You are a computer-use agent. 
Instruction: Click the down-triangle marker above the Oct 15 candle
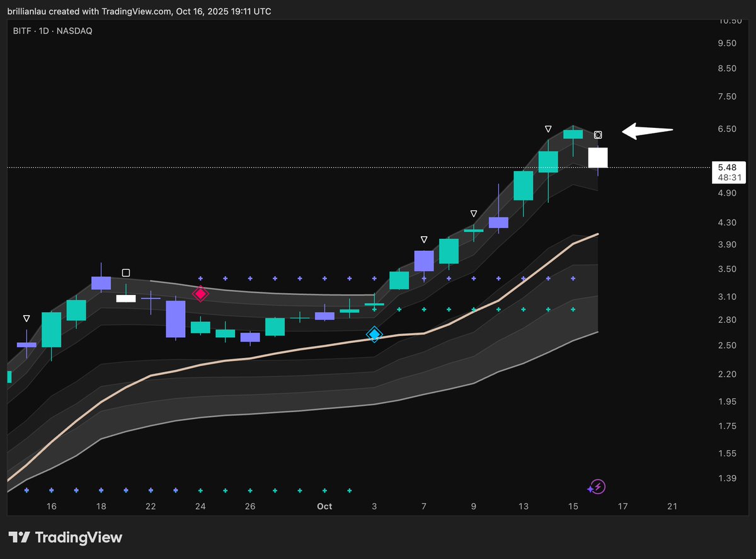[x=547, y=128]
